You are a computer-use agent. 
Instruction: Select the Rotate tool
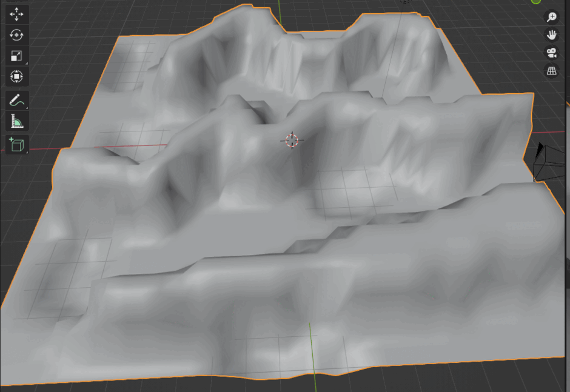(x=17, y=35)
